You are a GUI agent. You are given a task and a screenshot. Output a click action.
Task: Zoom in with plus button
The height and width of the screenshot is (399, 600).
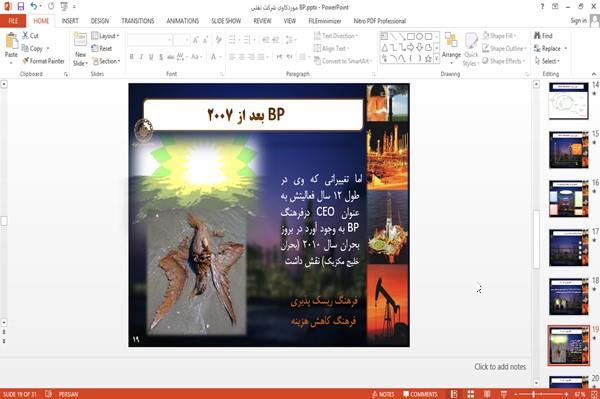click(566, 394)
